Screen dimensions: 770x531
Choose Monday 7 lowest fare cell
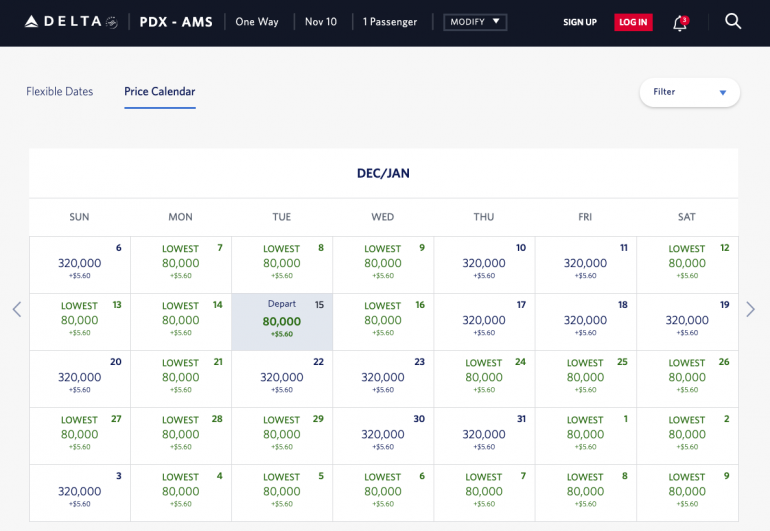tap(181, 264)
